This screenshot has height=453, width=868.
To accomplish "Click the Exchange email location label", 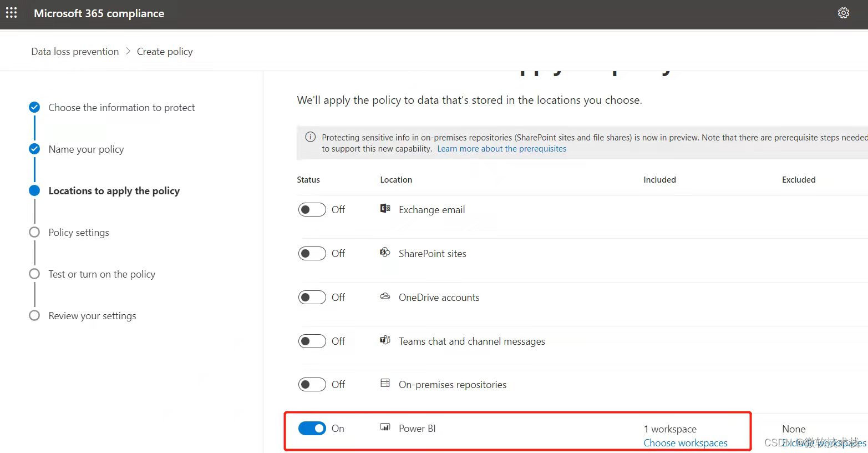I will (x=432, y=210).
